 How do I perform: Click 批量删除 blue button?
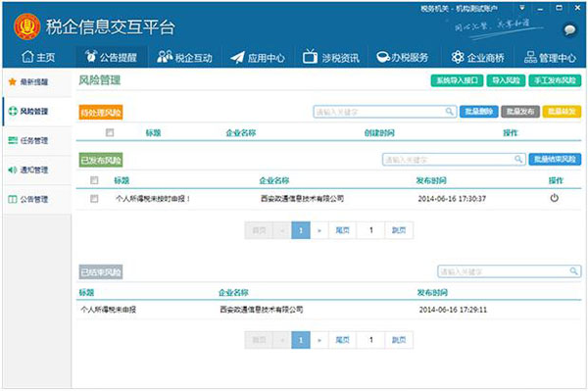coord(478,112)
